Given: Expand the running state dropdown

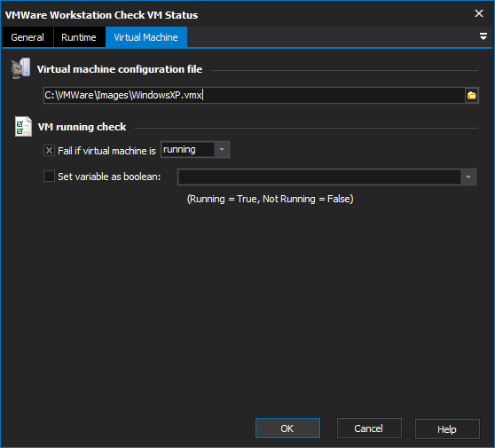Looking at the screenshot, I should coord(222,150).
